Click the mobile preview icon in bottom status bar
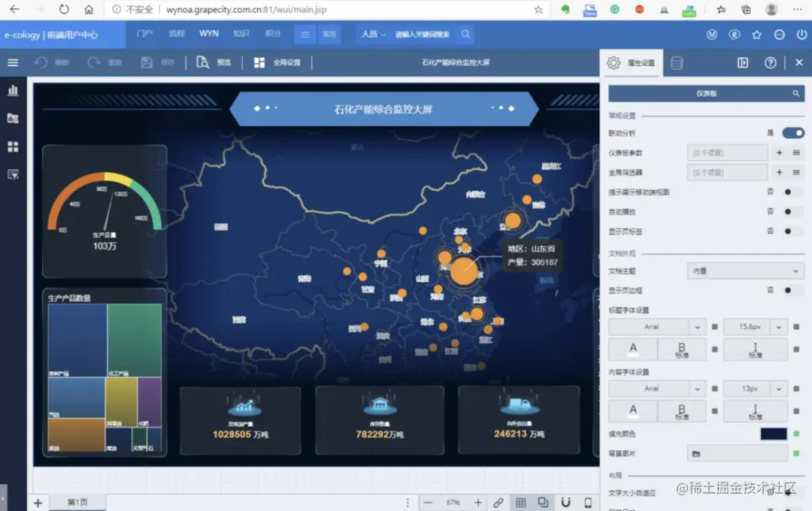 pyautogui.click(x=589, y=501)
